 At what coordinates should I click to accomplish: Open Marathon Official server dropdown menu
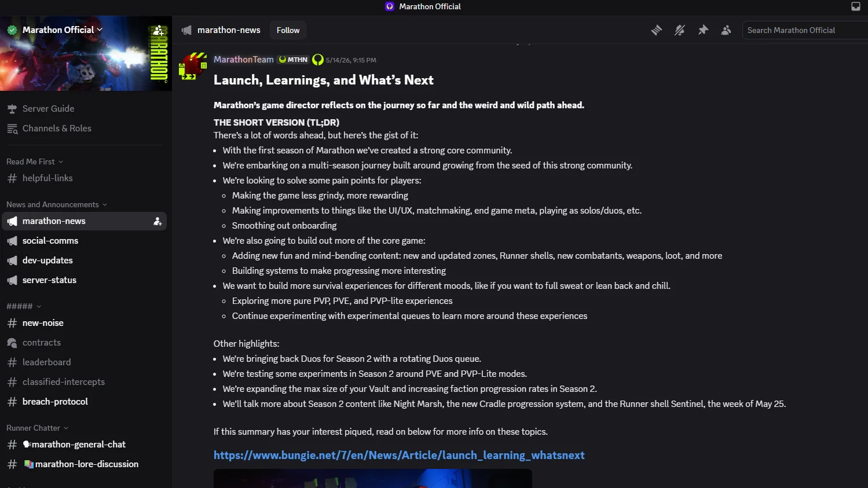(x=63, y=30)
